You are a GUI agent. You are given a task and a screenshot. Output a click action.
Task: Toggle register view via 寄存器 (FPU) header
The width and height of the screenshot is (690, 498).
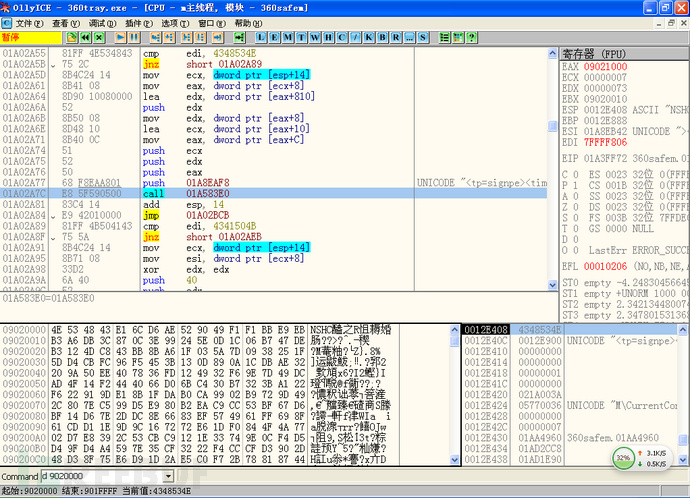(x=625, y=54)
